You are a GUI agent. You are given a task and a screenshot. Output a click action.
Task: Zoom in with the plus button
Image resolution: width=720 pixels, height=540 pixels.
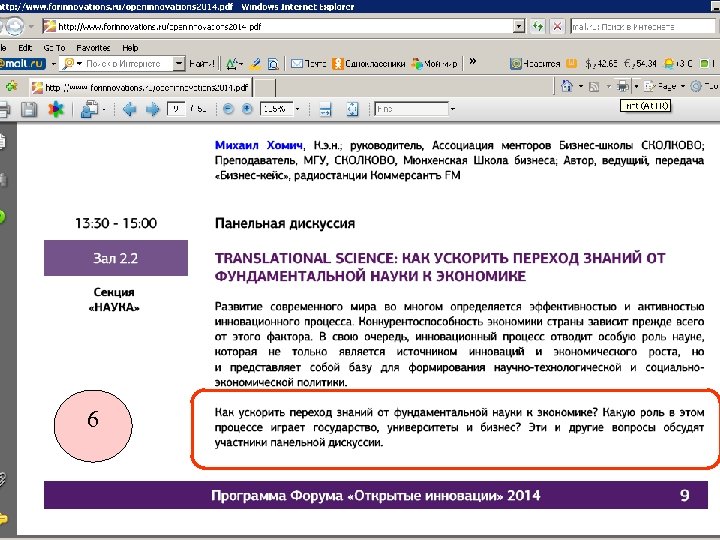pyautogui.click(x=247, y=109)
